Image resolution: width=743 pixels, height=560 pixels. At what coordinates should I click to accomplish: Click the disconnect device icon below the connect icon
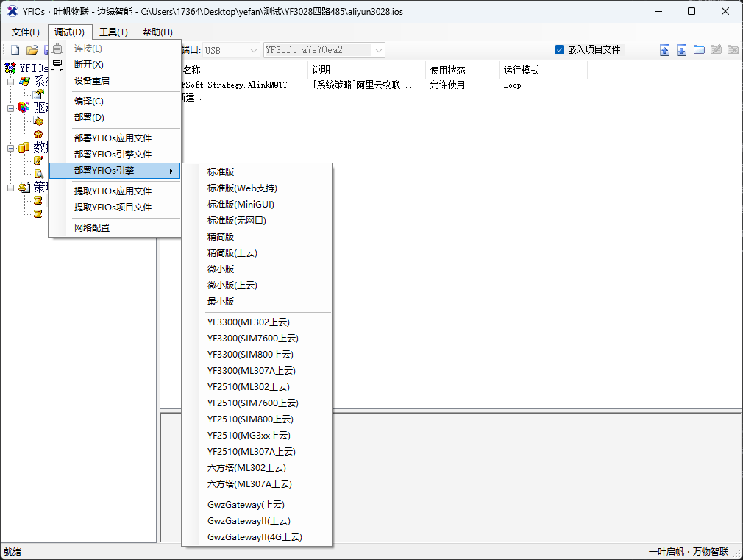click(57, 65)
